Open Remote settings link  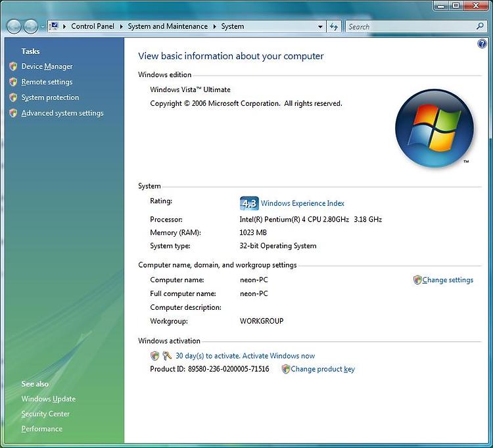pos(47,82)
